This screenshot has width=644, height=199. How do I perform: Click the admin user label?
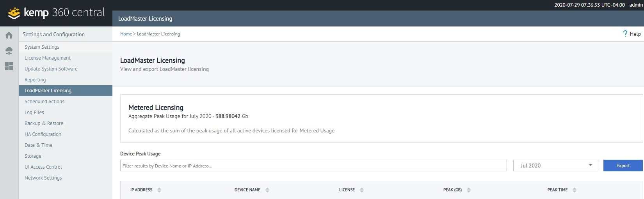(636, 5)
